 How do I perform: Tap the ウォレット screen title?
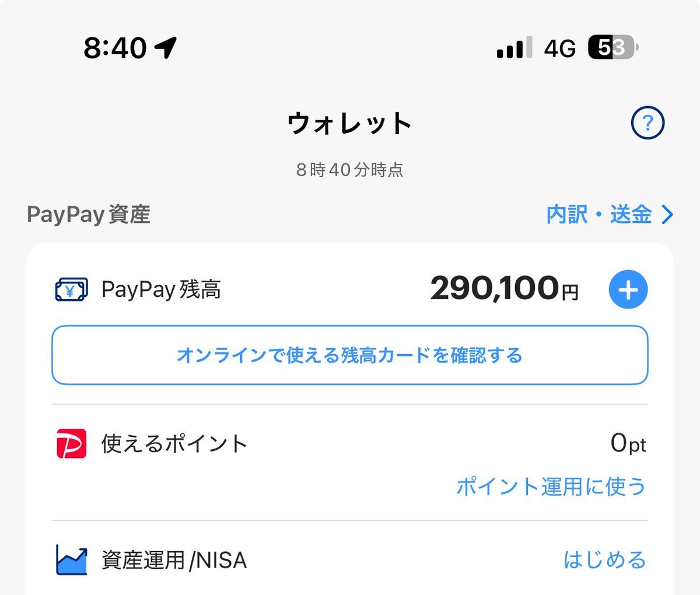click(x=350, y=124)
